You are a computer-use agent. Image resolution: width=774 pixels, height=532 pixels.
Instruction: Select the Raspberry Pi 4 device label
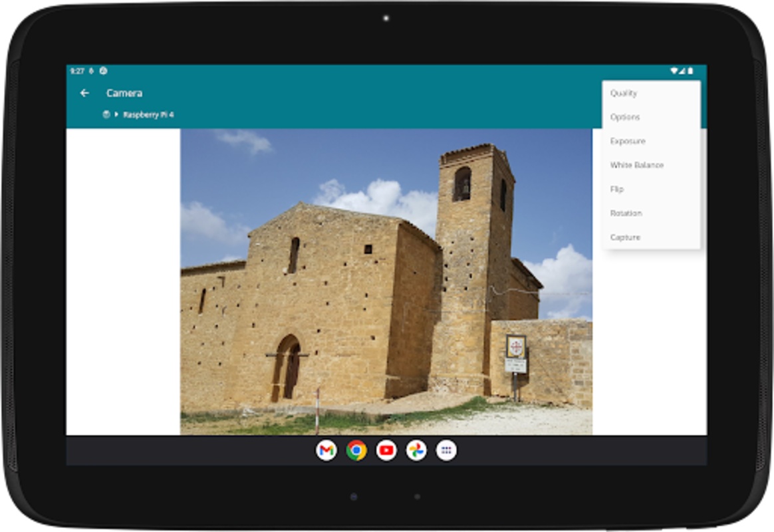tap(148, 114)
